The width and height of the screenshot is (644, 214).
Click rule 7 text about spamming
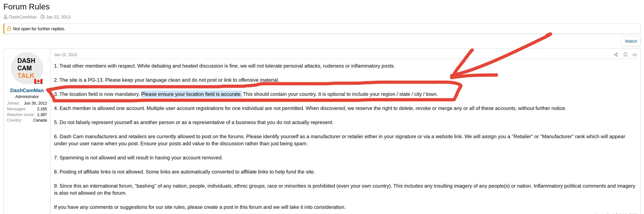click(x=138, y=158)
